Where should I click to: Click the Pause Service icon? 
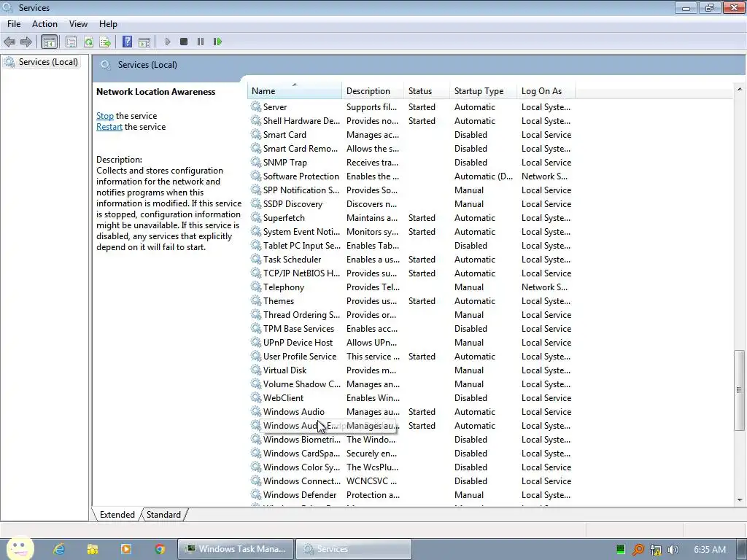pos(201,42)
